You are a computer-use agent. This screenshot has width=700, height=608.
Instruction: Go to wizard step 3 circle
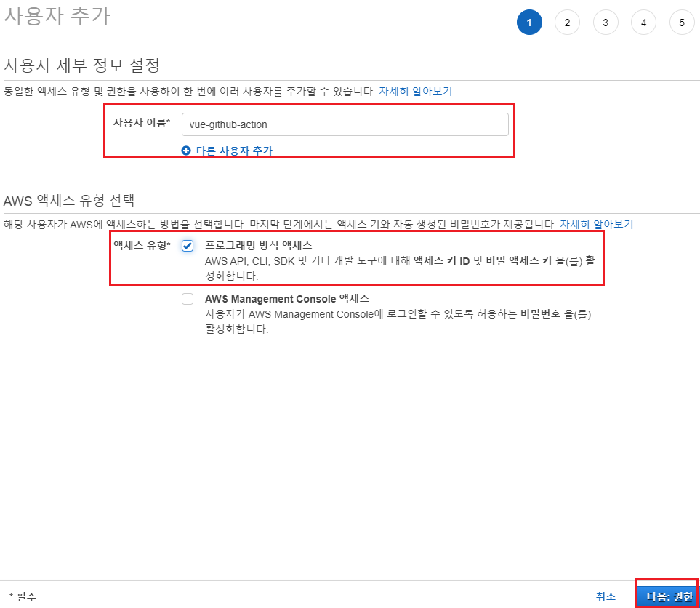tap(606, 23)
